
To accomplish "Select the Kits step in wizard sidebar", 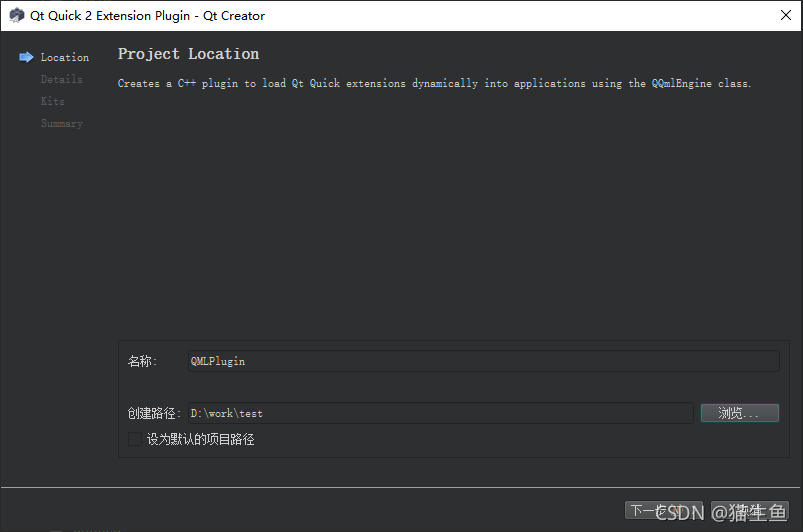I will (x=53, y=101).
